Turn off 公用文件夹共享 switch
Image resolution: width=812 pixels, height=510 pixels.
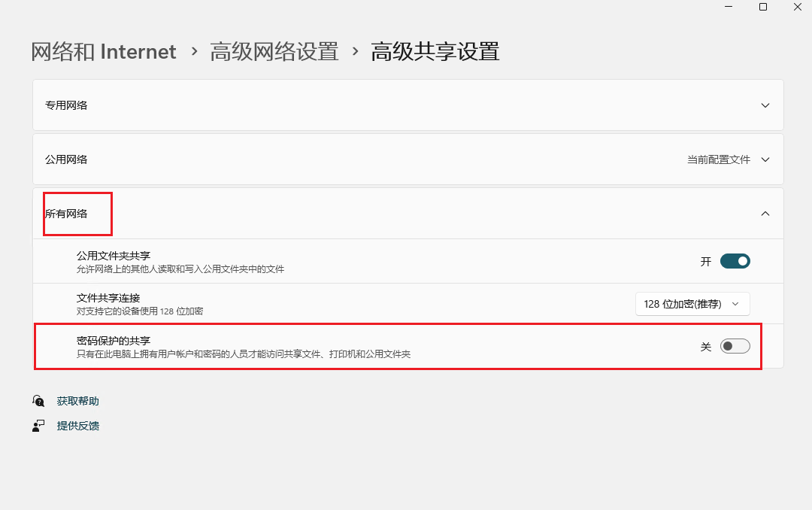tap(735, 261)
